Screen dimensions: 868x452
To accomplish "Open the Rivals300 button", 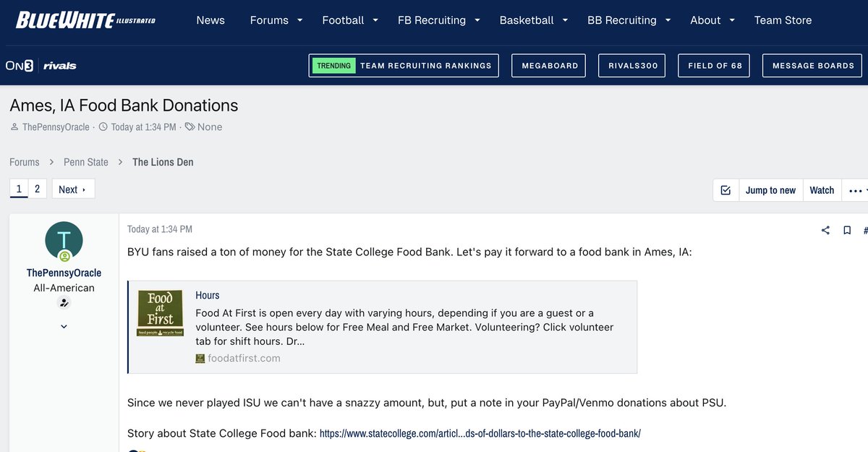I will click(x=632, y=66).
